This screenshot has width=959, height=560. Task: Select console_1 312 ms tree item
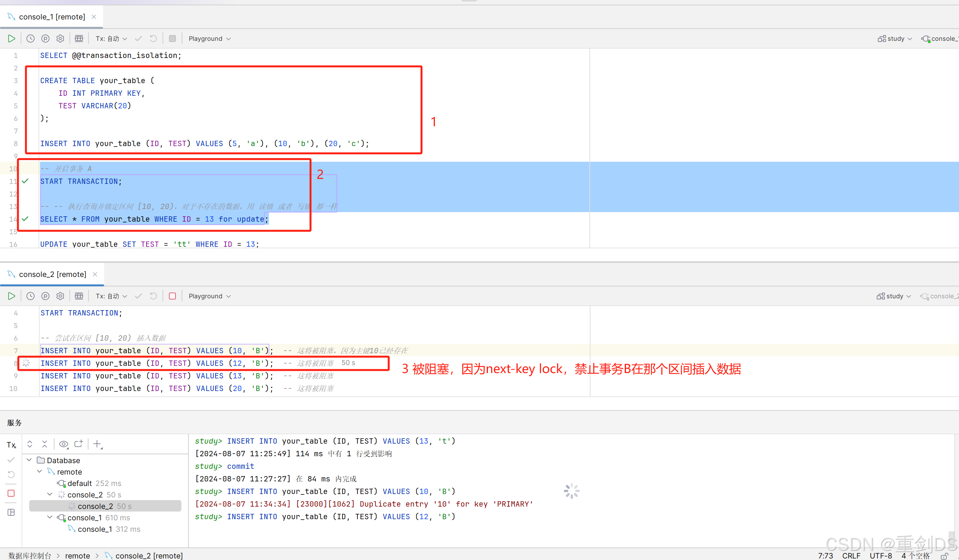104,529
